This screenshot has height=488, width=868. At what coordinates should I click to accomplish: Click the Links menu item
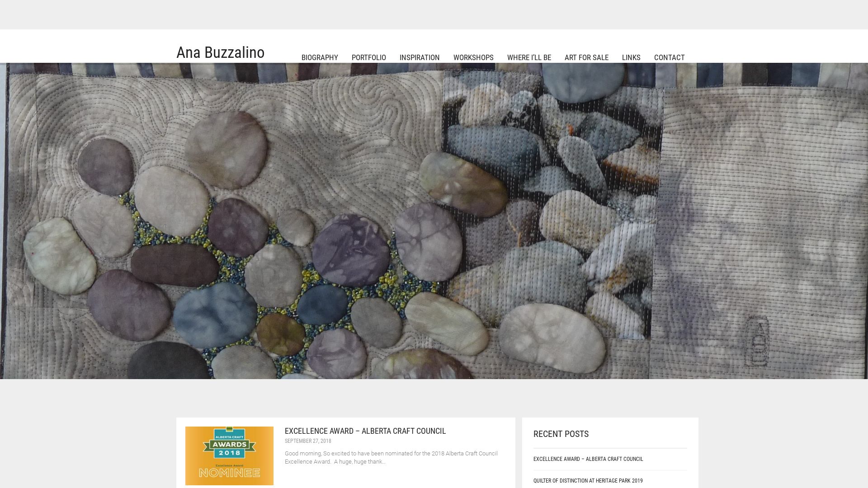(x=631, y=57)
